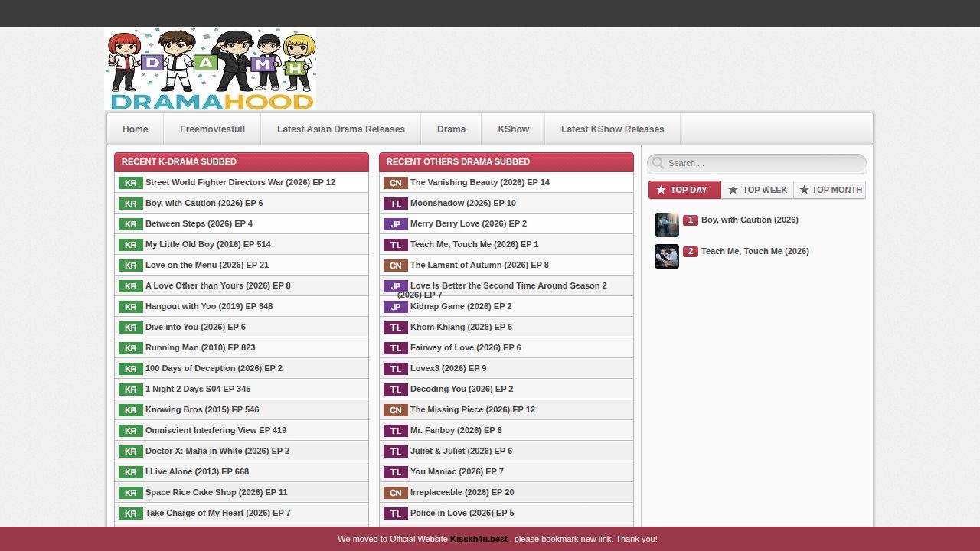Open Latest KShow Releases menu

[612, 129]
